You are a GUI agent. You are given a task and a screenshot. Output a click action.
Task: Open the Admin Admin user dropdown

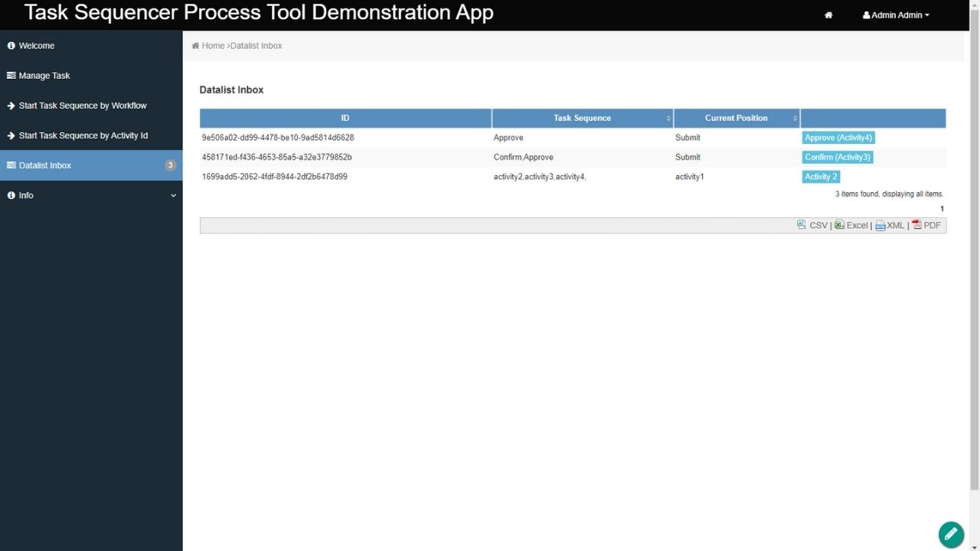(x=896, y=15)
